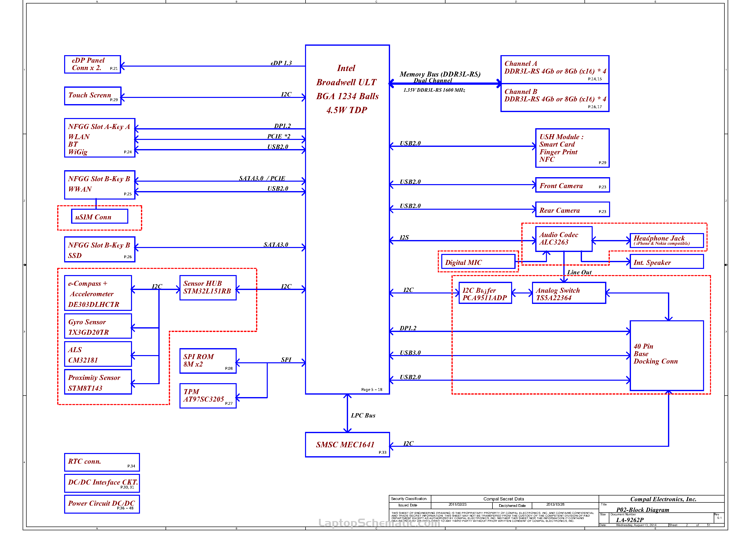Click the deciphered date 2013/10/28
The width and height of the screenshot is (756, 534).
pos(555,505)
